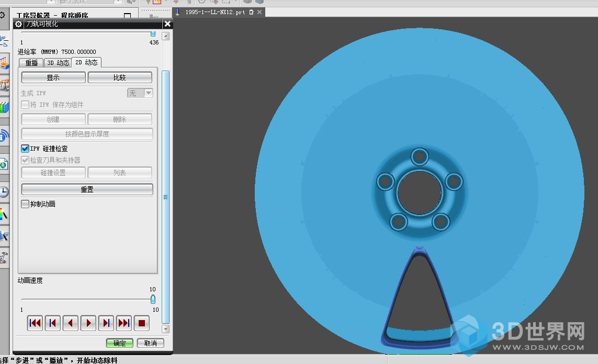Click the blue vertical scrollbar thumb in dialog
This screenshot has width=598, height=364.
[x=165, y=197]
